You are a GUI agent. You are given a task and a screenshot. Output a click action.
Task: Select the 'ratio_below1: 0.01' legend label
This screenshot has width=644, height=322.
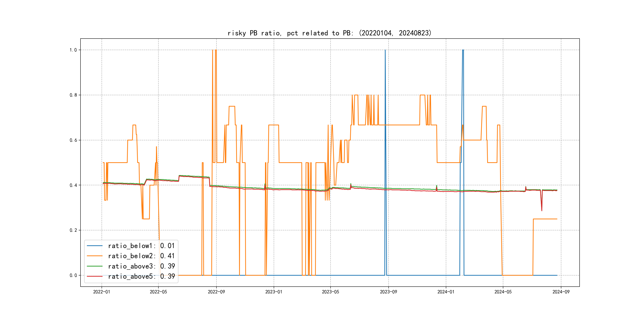coord(141,246)
